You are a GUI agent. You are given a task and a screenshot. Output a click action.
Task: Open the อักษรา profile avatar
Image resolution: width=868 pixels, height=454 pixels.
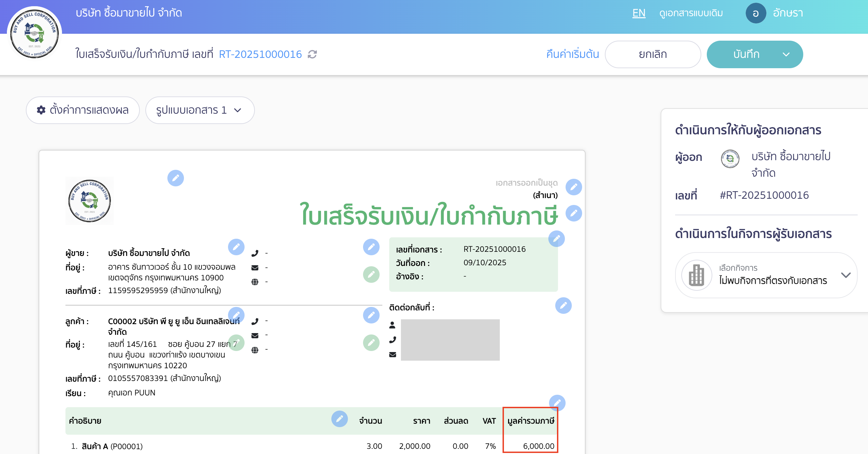click(x=756, y=13)
